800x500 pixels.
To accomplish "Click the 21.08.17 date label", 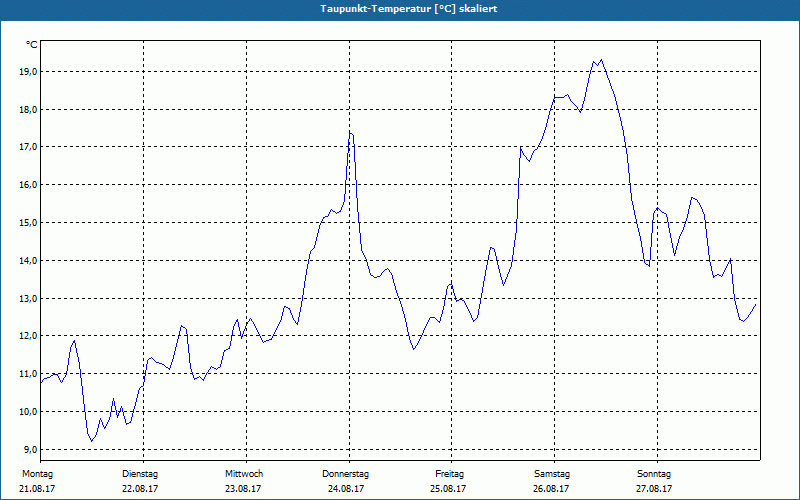I will tap(37, 489).
